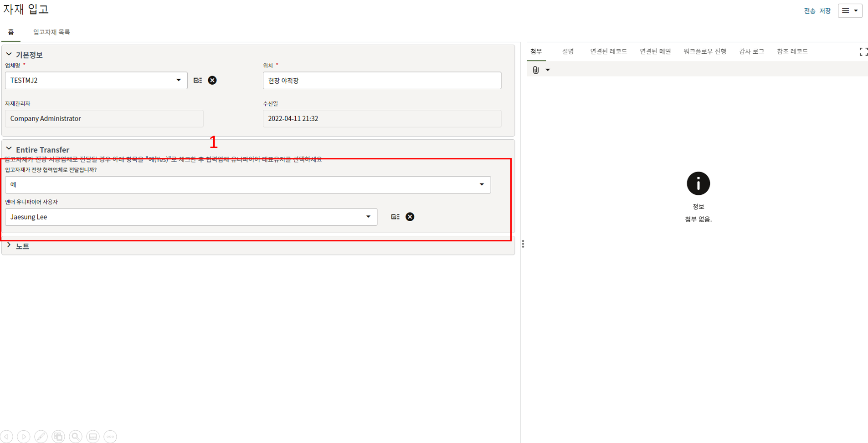Click the 위치 input field
Image resolution: width=868 pixels, height=443 pixels.
tap(382, 81)
